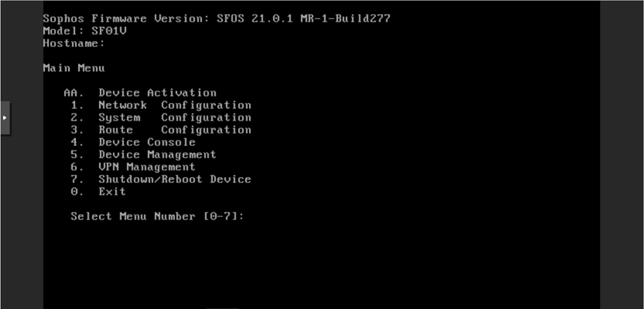Screen dimensions: 644x309
Task: Click the AA. prefix beside Device Activation
Action: coord(73,92)
